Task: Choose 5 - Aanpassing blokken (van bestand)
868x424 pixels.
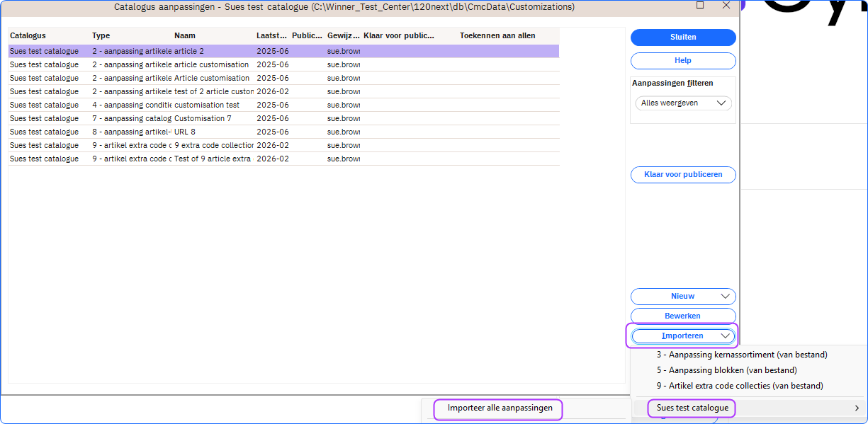Action: (x=726, y=370)
